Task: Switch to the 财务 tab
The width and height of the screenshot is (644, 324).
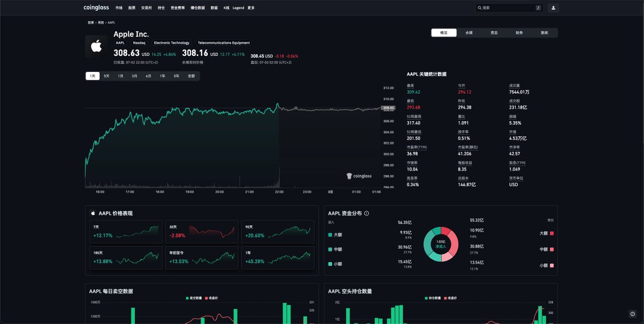Action: 519,33
